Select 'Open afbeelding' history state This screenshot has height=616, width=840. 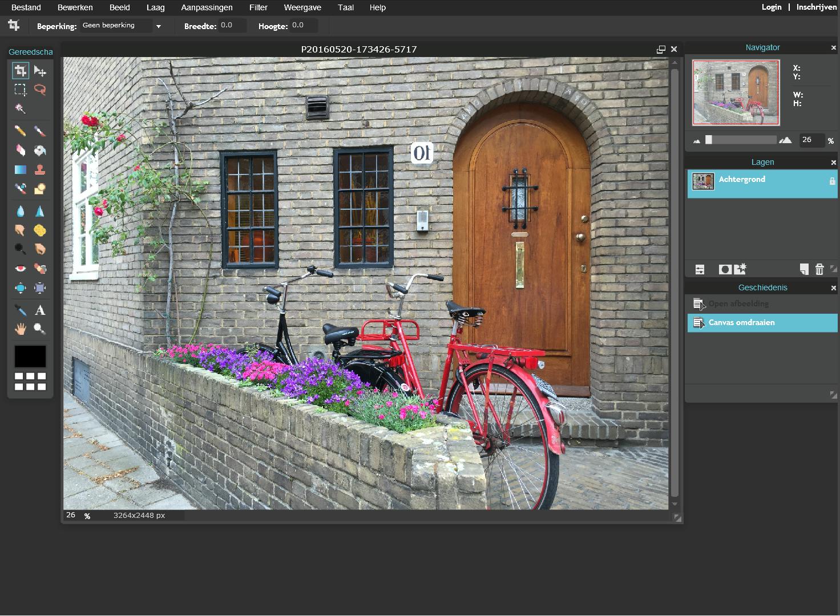coord(738,303)
